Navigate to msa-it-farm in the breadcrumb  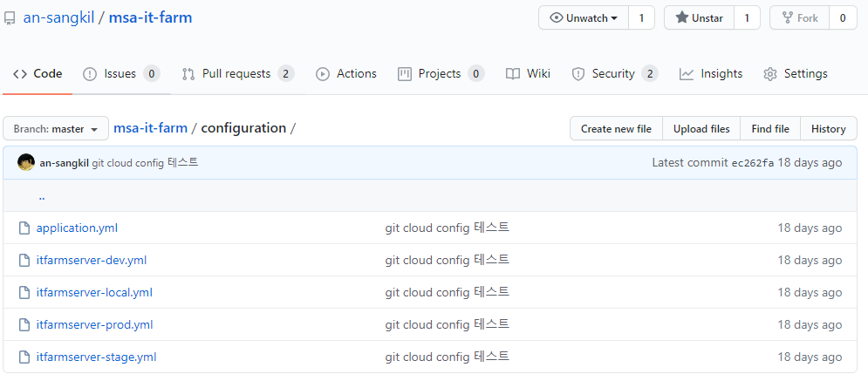[151, 128]
